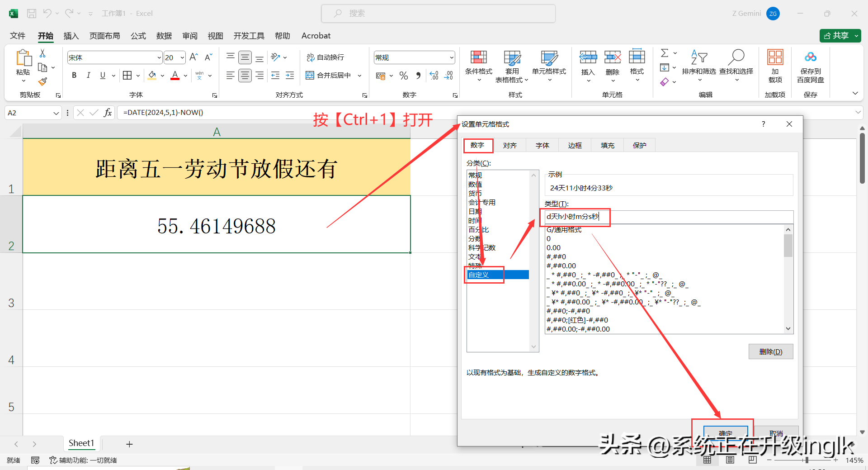Image resolution: width=868 pixels, height=470 pixels.
Task: Align text right
Action: [x=259, y=75]
